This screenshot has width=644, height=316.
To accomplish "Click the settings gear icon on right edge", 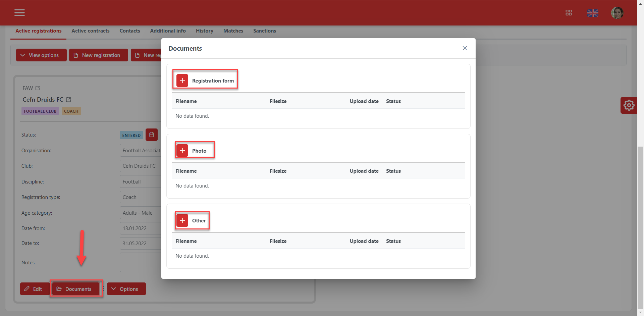I will click(629, 105).
